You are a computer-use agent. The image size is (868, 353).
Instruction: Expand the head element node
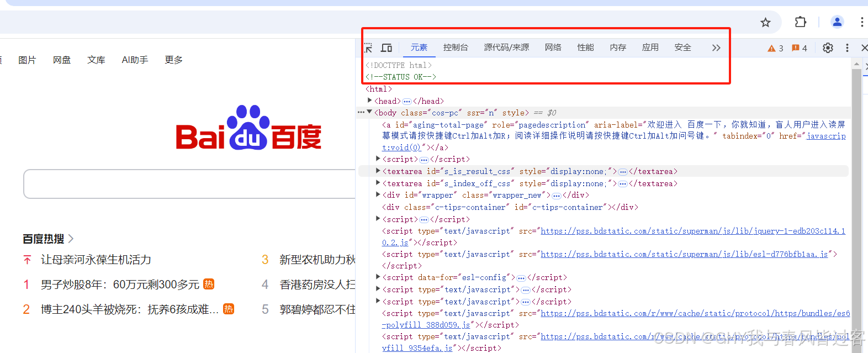click(x=369, y=101)
